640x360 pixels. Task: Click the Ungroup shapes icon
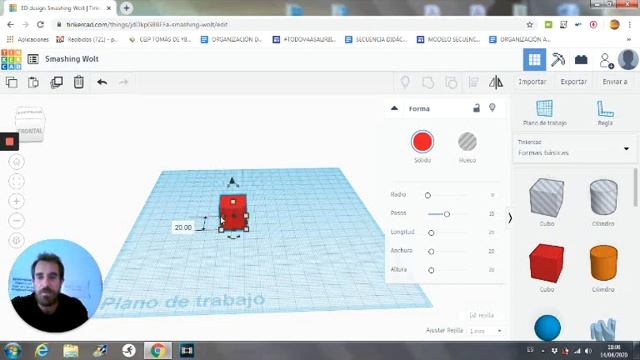451,82
